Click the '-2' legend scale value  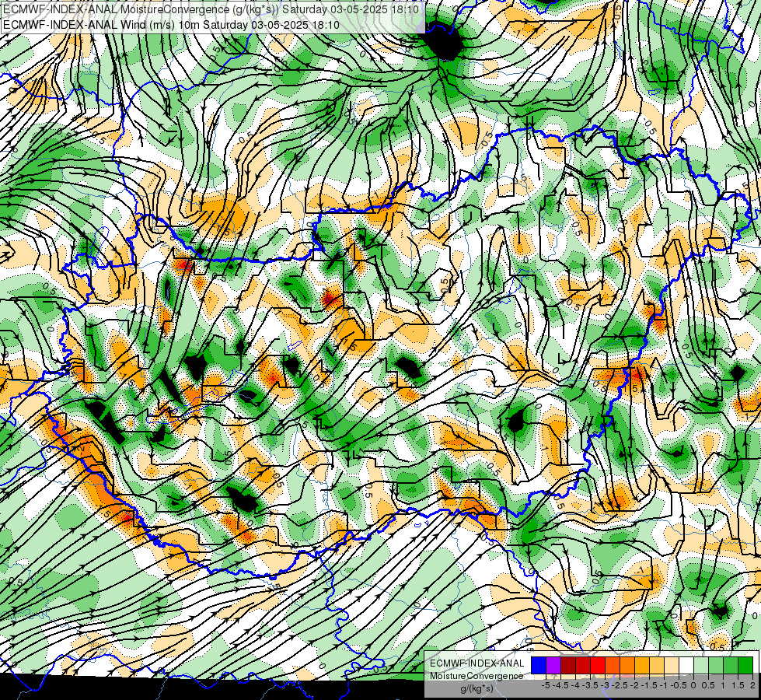(x=634, y=685)
